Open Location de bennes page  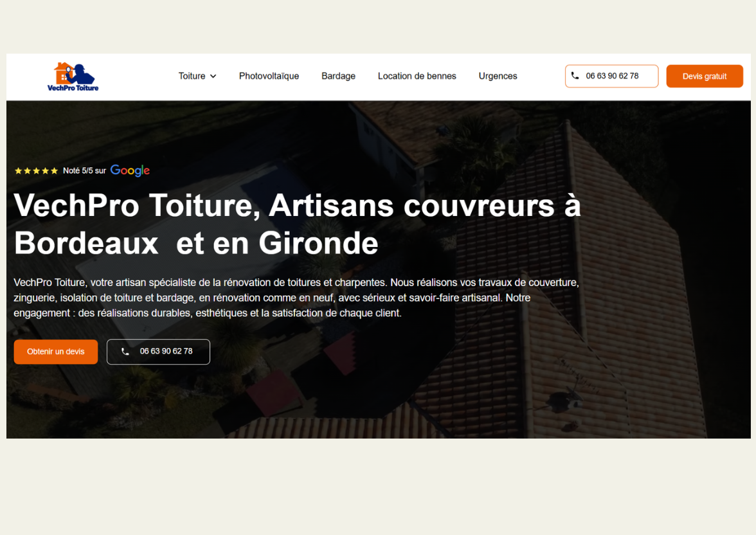pyautogui.click(x=417, y=77)
